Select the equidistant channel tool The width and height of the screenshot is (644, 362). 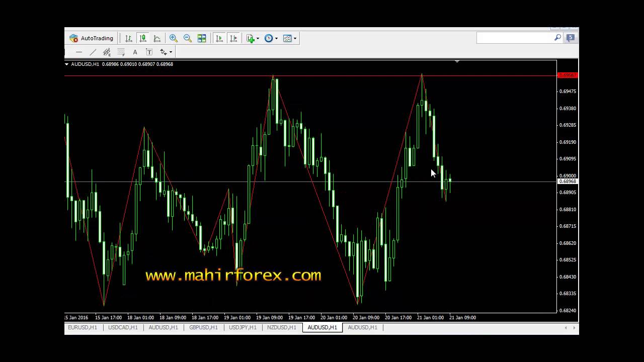point(107,52)
